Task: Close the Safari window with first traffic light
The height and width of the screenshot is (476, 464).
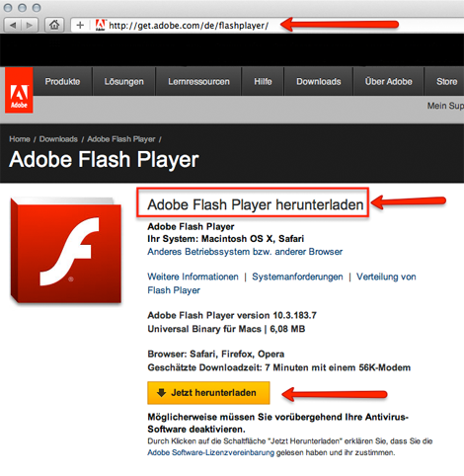Action: coord(8,8)
